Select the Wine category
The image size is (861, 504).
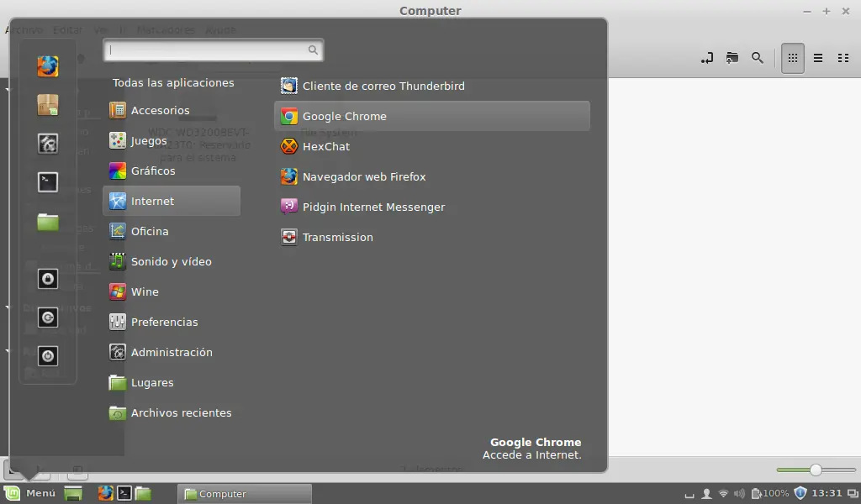pos(172,291)
